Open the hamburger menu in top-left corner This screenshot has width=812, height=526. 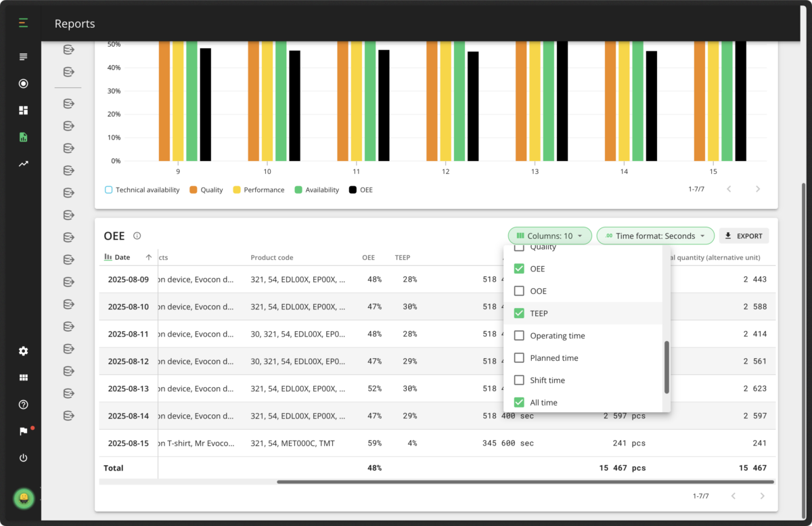[23, 24]
